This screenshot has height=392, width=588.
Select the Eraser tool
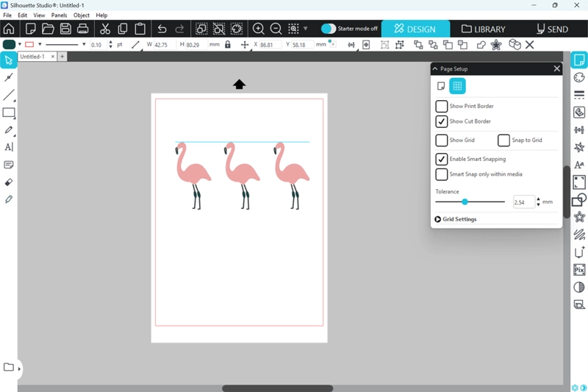(9, 182)
